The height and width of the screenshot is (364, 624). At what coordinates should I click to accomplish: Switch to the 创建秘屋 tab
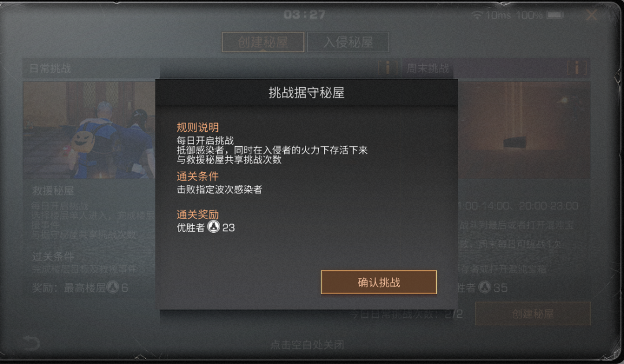click(x=263, y=42)
